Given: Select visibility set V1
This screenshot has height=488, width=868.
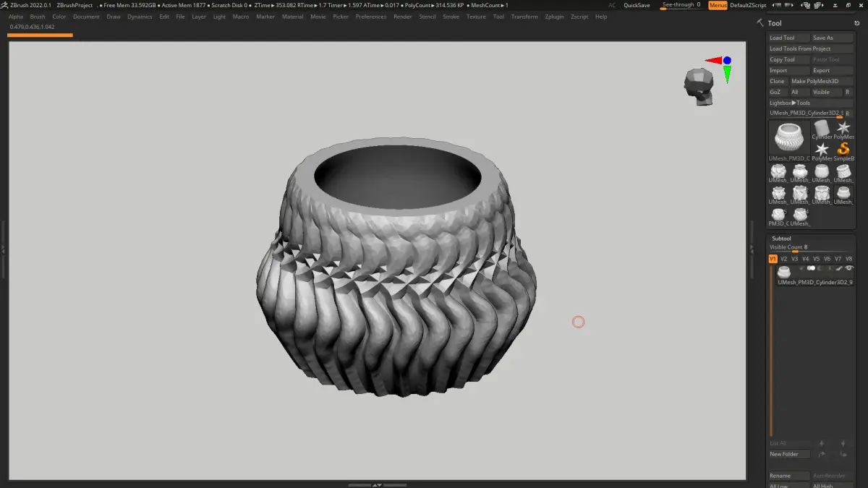Looking at the screenshot, I should 773,259.
